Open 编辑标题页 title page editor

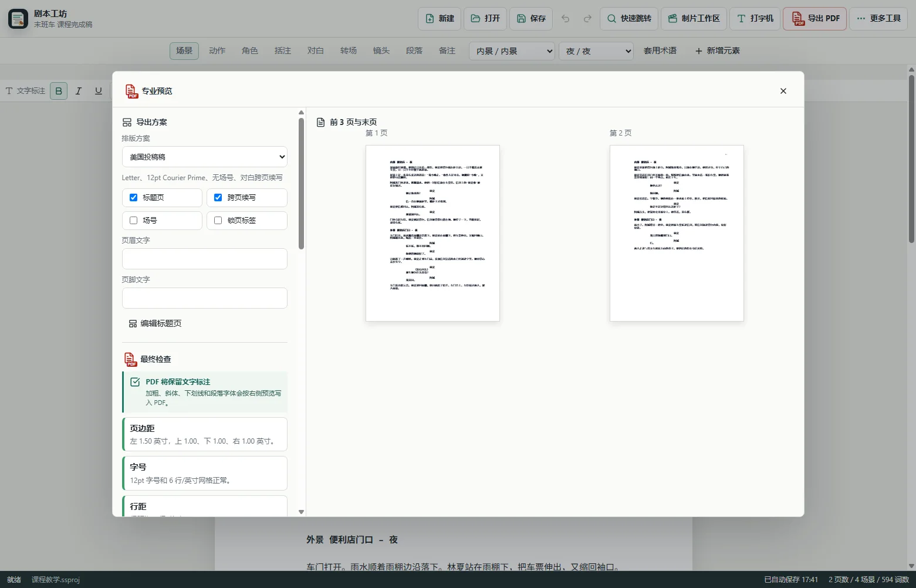156,323
